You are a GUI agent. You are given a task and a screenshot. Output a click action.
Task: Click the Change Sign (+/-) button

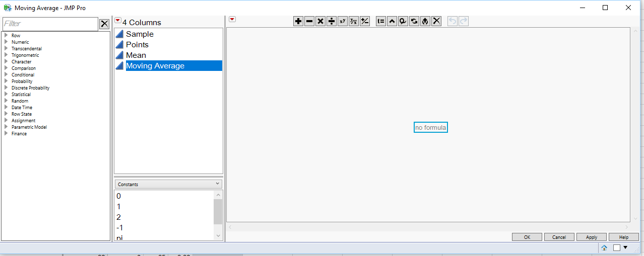tap(365, 21)
